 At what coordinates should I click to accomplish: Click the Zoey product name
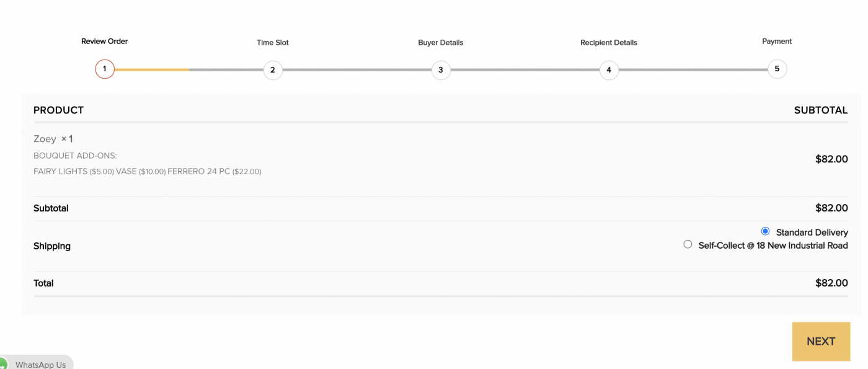[x=45, y=139]
